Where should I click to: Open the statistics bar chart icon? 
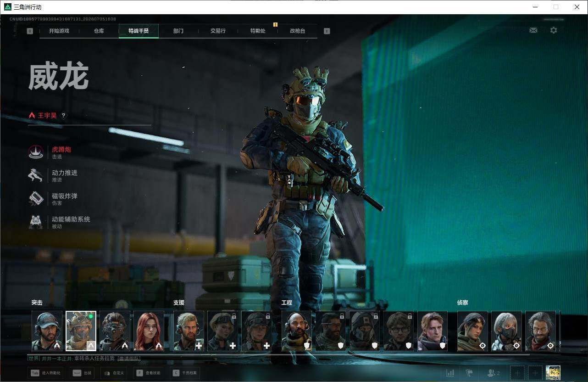point(450,373)
